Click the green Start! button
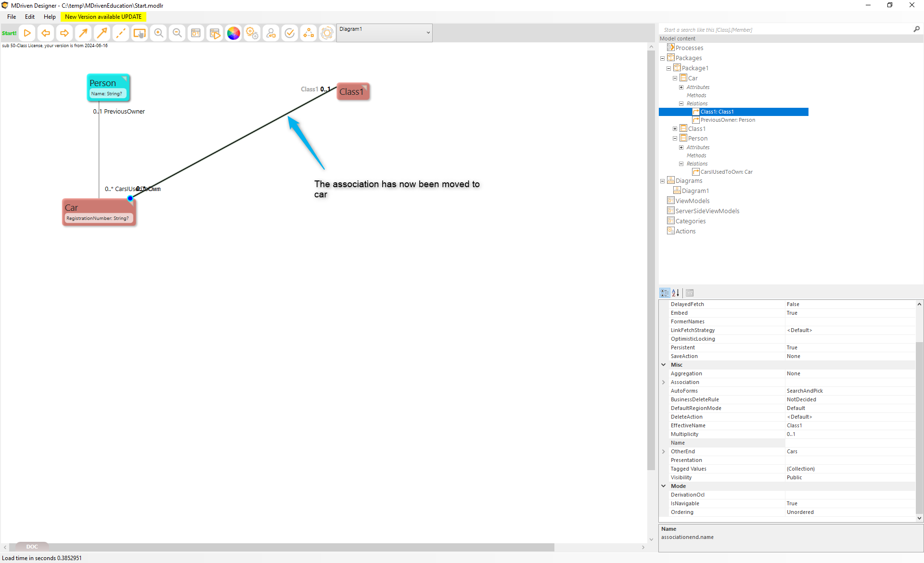Image resolution: width=924 pixels, height=563 pixels. pyautogui.click(x=9, y=33)
